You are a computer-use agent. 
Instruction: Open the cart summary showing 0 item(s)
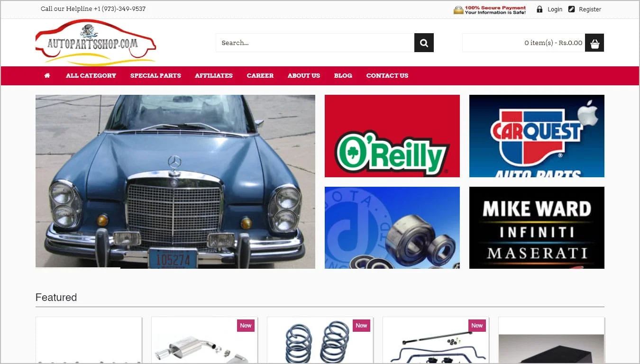click(524, 43)
